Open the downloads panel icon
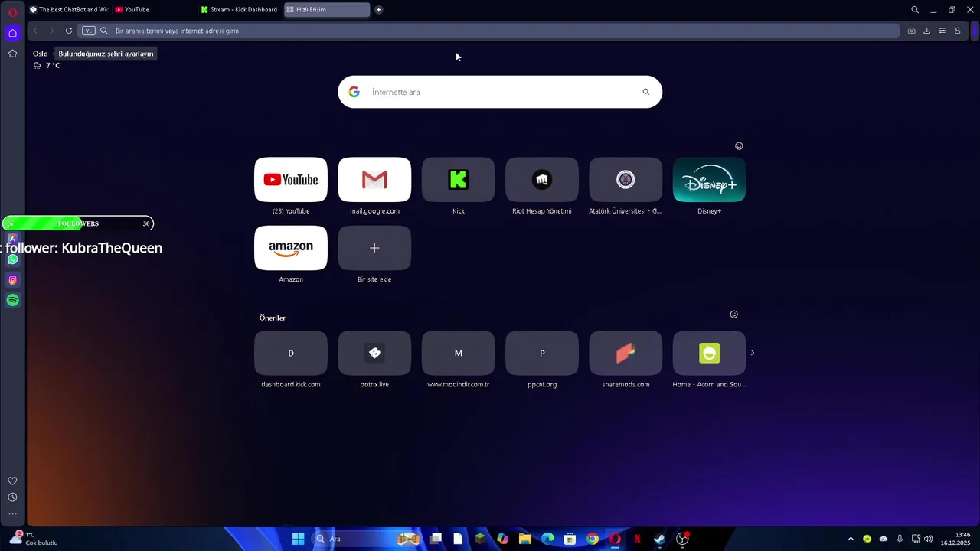Image resolution: width=980 pixels, height=551 pixels. point(926,31)
